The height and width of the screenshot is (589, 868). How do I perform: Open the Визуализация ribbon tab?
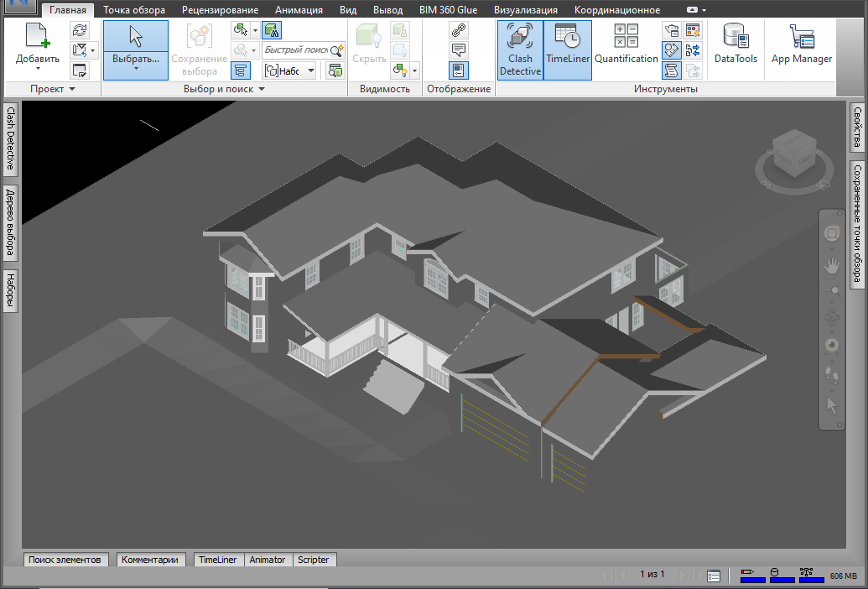[526, 10]
